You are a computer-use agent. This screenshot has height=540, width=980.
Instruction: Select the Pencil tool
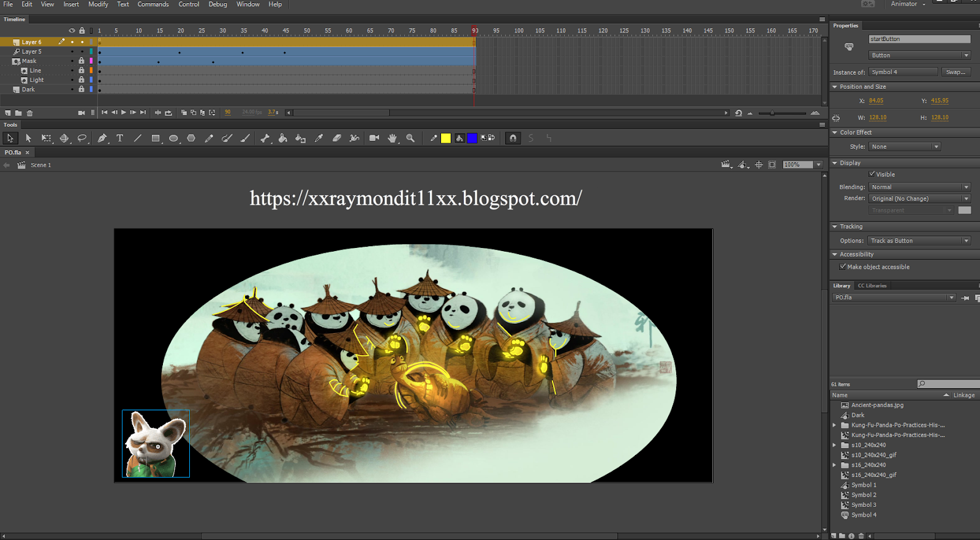coord(209,138)
